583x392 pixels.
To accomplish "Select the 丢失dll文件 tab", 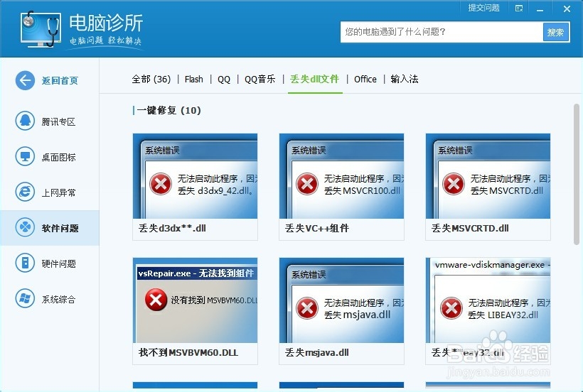I will click(x=314, y=79).
